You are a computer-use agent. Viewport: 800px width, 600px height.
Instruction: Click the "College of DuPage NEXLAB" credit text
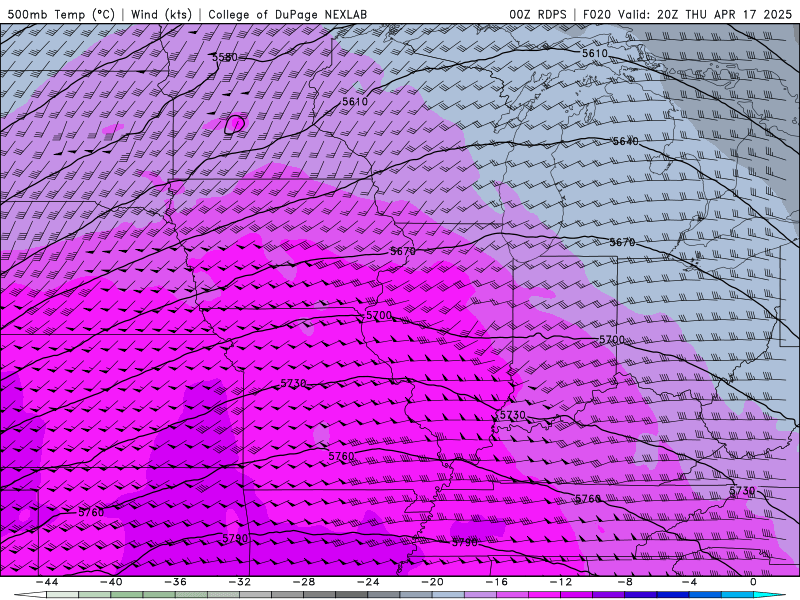(287, 14)
